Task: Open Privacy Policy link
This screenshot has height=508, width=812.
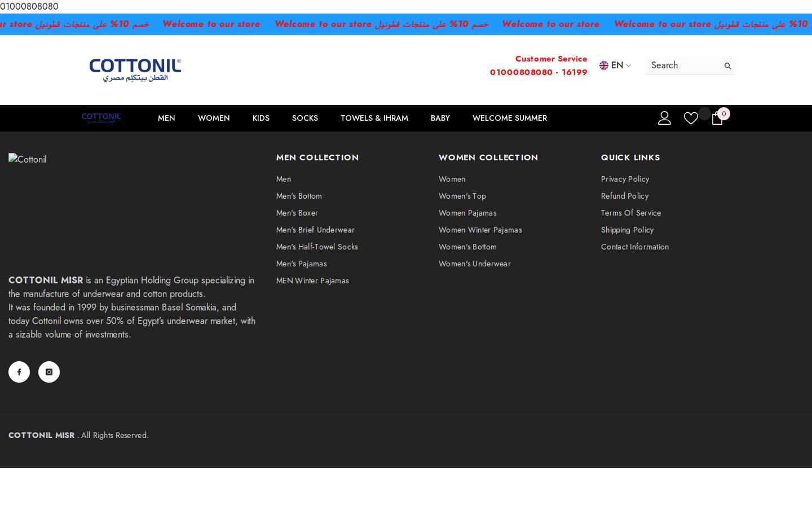Action: [625, 179]
